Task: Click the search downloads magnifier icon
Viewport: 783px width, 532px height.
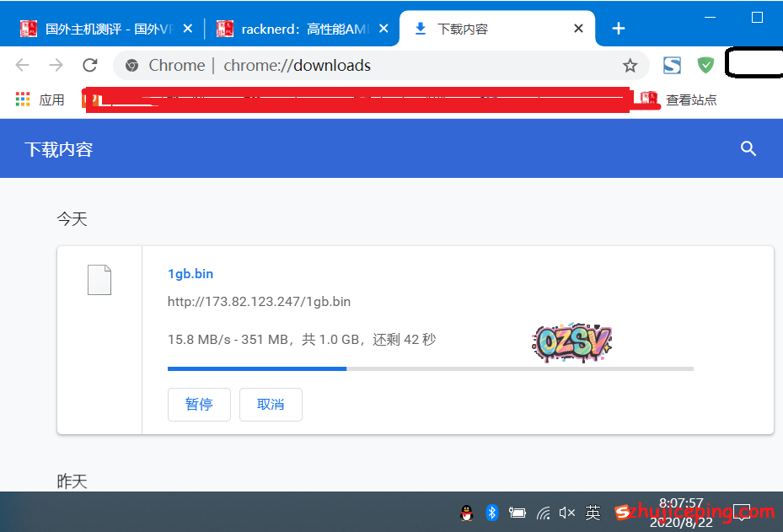Action: (748, 149)
